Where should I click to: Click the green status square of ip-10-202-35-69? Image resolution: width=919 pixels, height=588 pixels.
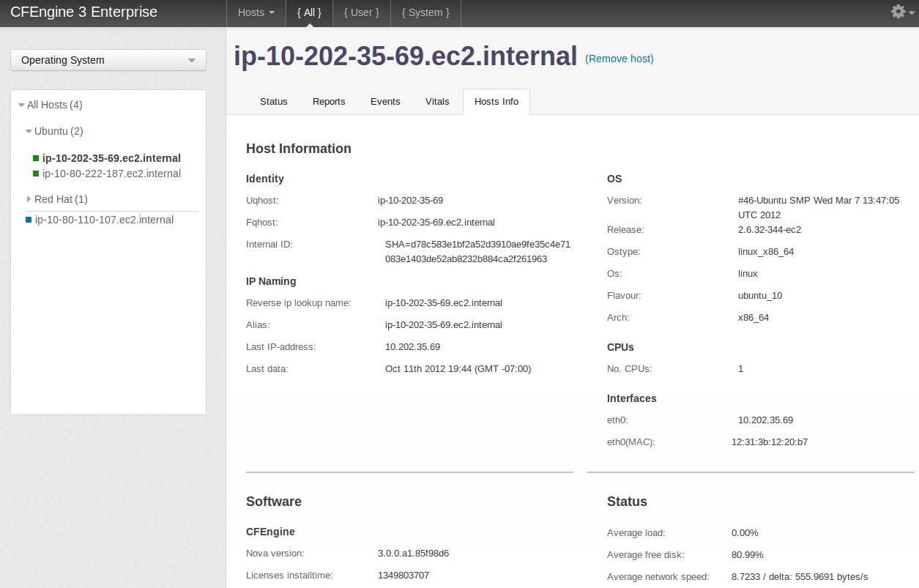click(x=36, y=158)
